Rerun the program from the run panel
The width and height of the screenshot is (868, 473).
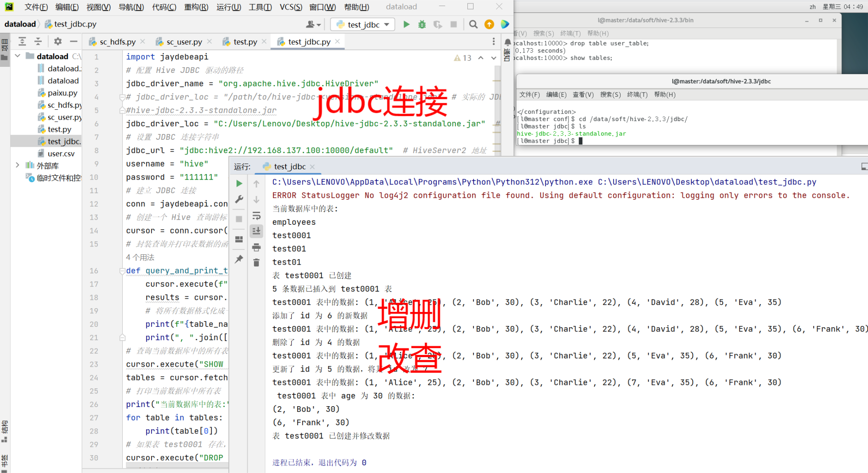tap(239, 183)
